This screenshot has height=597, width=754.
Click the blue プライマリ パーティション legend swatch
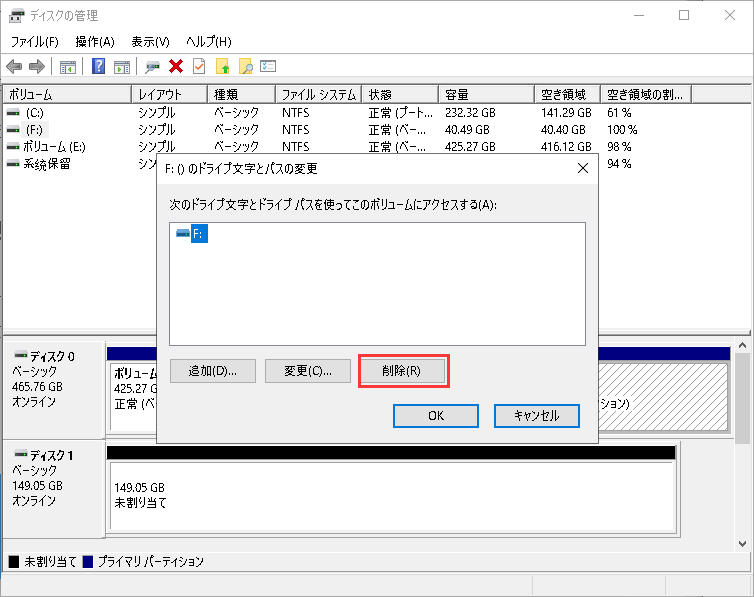click(88, 561)
